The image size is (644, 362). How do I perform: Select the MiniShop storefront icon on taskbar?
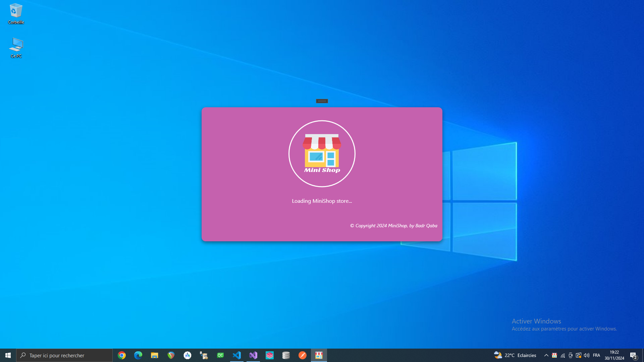(319, 355)
